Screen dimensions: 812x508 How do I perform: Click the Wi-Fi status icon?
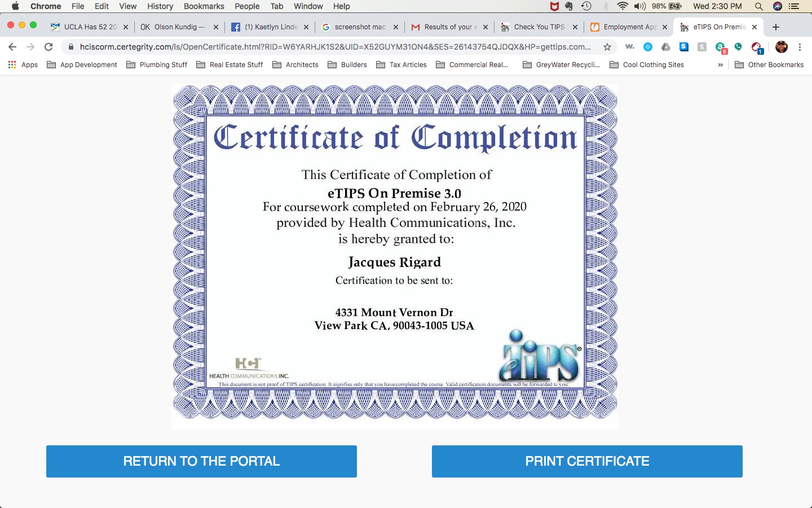623,6
